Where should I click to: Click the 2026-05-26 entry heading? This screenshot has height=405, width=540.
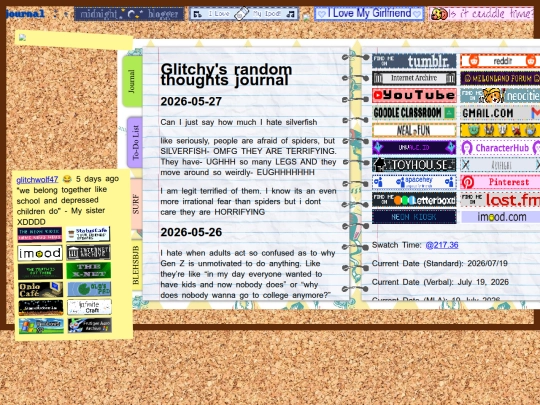click(x=191, y=232)
